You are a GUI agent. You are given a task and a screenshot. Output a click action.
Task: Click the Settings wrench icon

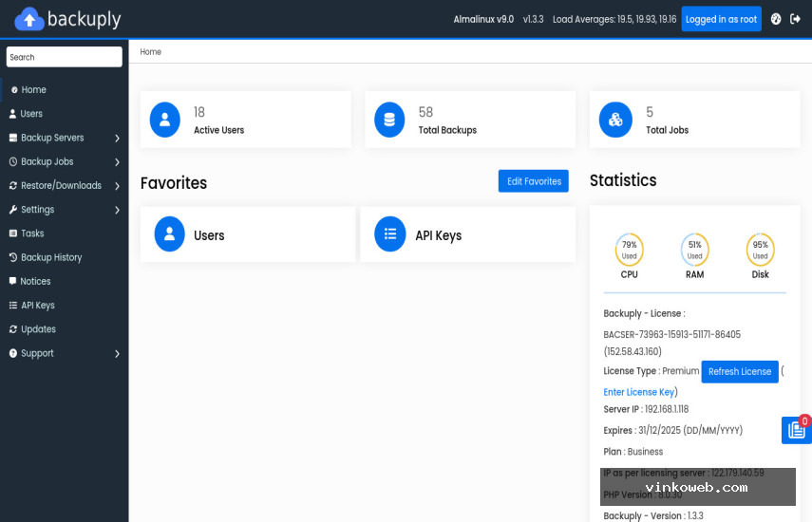tap(13, 210)
